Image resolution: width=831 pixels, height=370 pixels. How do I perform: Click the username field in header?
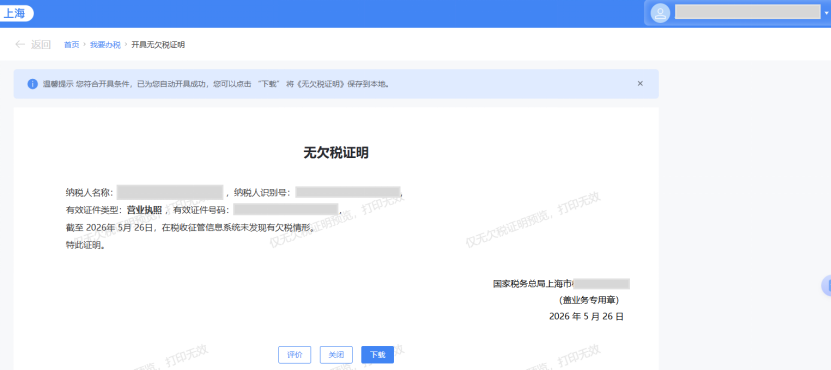click(747, 12)
